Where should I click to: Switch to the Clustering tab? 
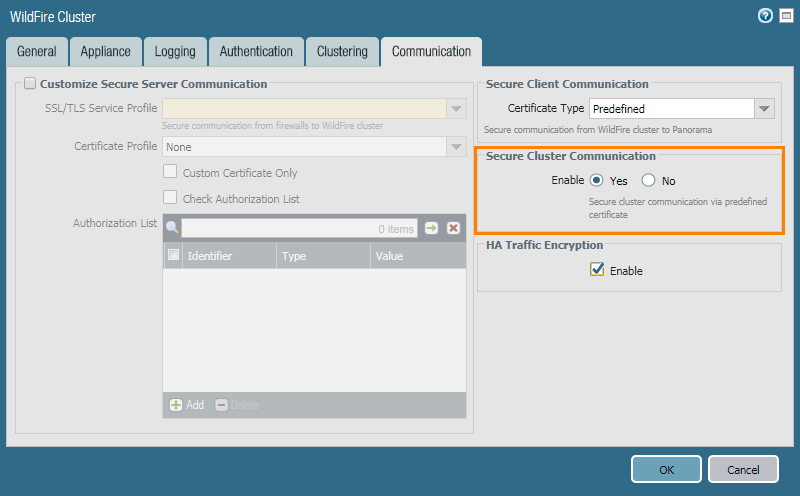342,52
